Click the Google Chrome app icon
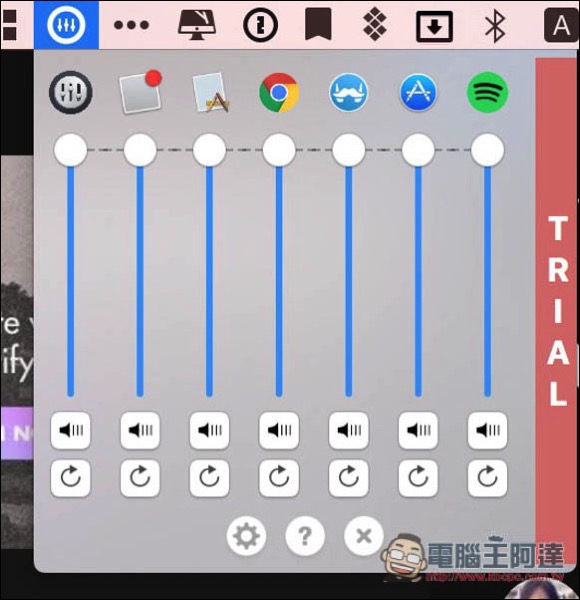 (279, 93)
